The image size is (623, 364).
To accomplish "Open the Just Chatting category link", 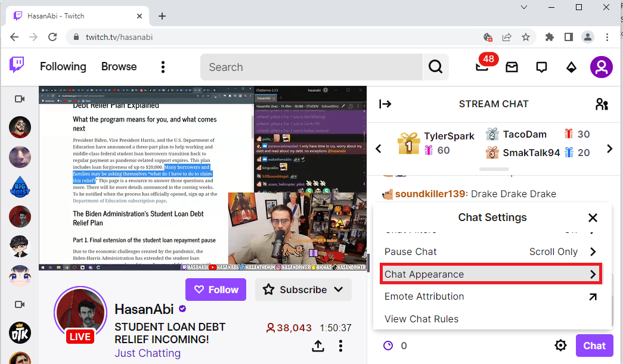I will (x=147, y=353).
